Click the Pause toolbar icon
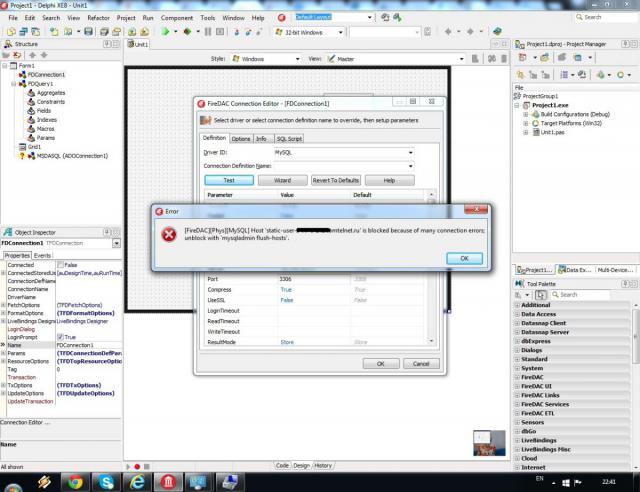640x492 pixels. tap(208, 31)
